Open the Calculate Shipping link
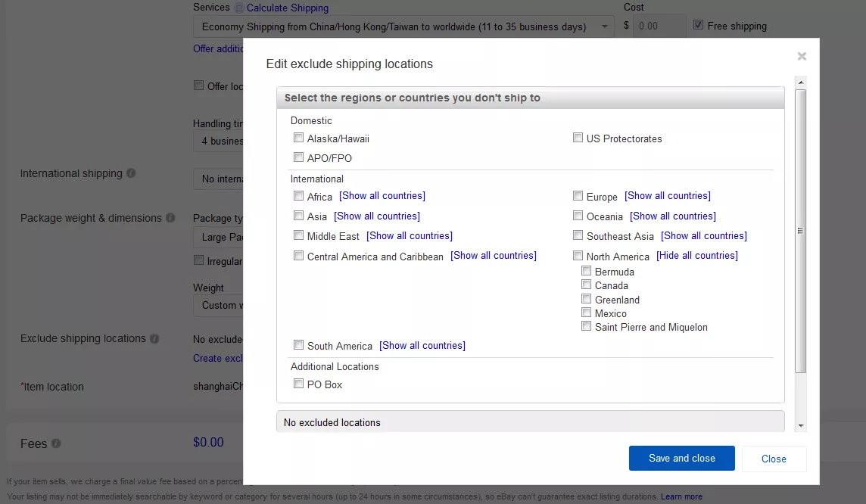This screenshot has width=866, height=504. (x=287, y=8)
